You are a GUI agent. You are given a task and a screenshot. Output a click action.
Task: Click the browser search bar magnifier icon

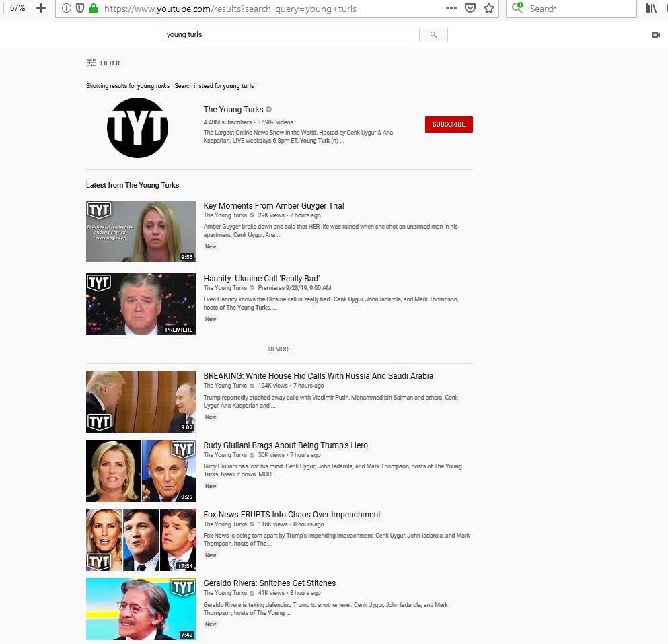pyautogui.click(x=517, y=7)
